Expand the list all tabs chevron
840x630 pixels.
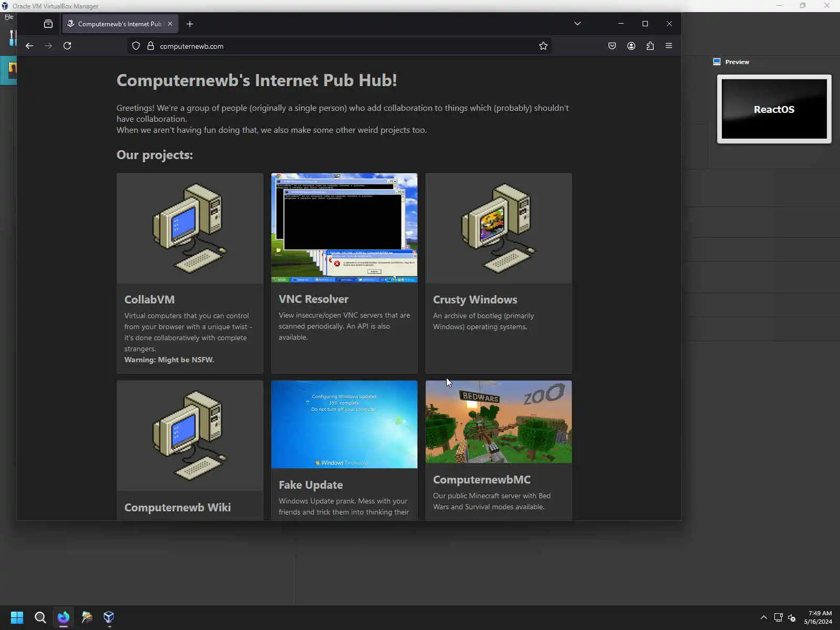(x=577, y=24)
